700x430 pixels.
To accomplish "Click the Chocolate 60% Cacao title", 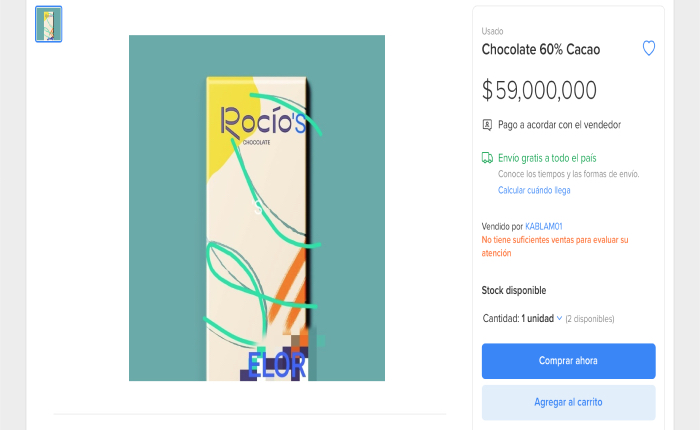I will coord(541,49).
